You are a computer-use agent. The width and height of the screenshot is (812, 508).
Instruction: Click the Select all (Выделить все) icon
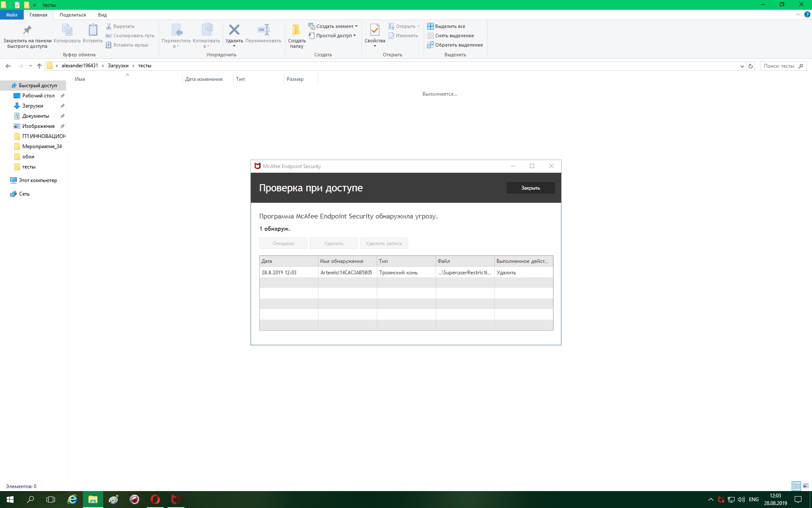pyautogui.click(x=431, y=26)
